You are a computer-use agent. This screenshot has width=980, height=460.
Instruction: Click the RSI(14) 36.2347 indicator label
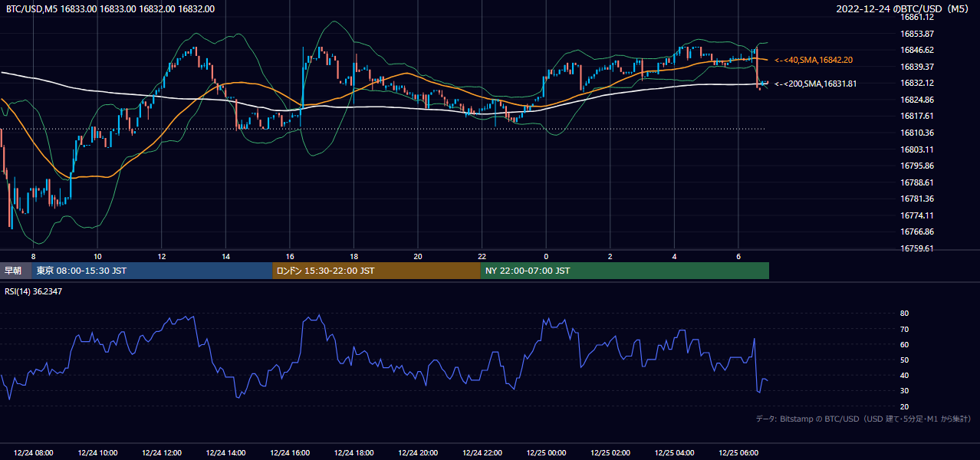click(34, 291)
